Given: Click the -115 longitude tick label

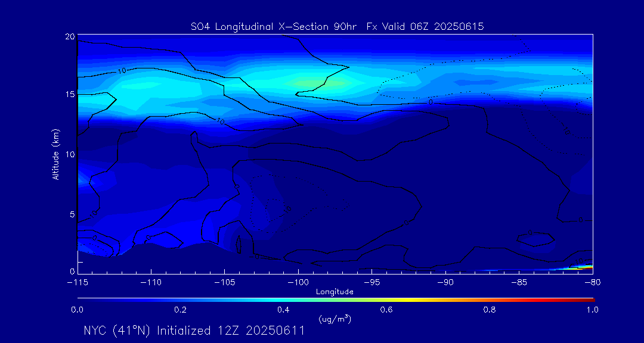Looking at the screenshot, I should (x=78, y=282).
